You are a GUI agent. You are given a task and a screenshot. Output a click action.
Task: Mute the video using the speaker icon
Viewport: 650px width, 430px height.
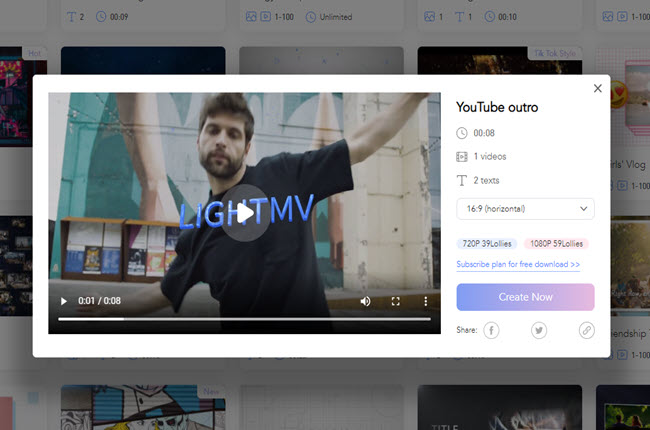[x=365, y=301]
